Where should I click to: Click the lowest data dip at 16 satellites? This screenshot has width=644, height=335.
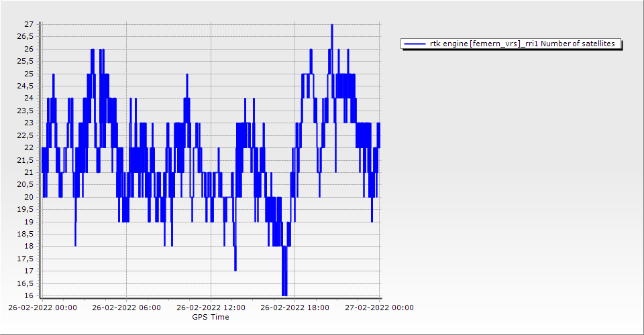click(x=284, y=293)
